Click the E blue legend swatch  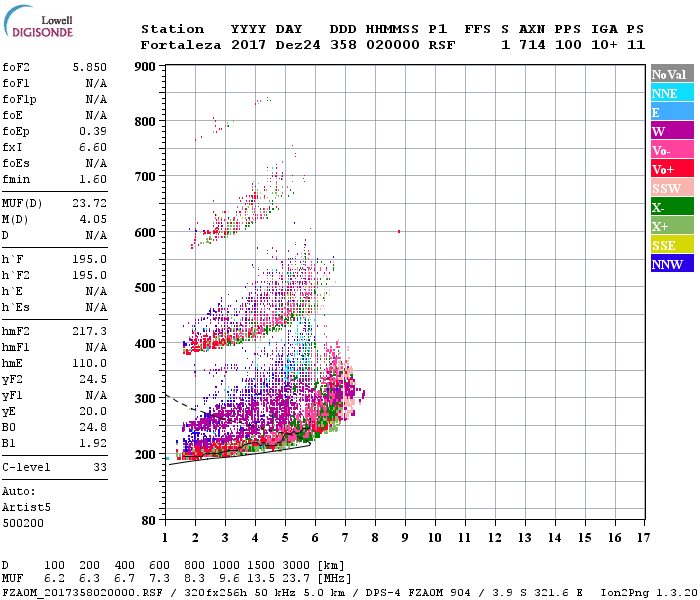click(672, 112)
